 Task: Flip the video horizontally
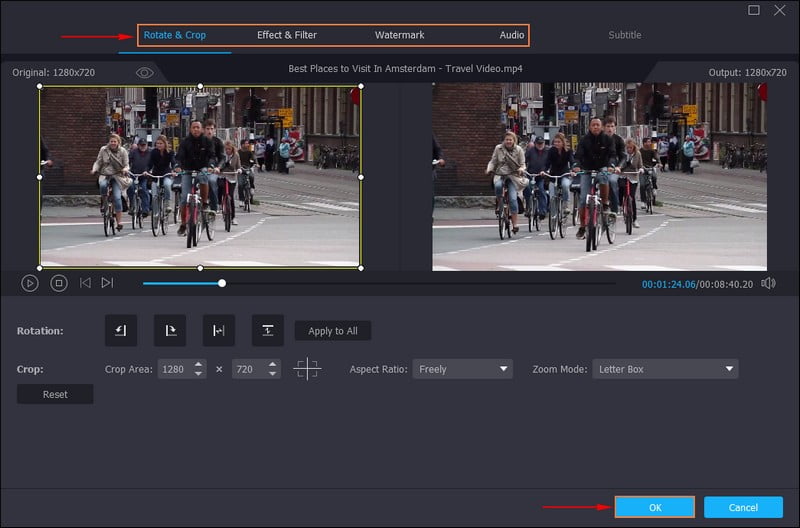click(218, 331)
